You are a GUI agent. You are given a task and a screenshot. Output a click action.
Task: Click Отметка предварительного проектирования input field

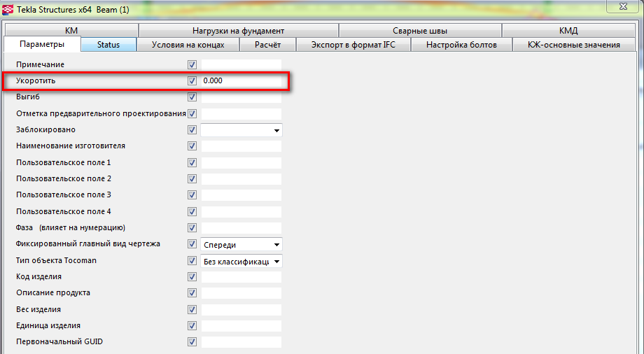tap(241, 114)
